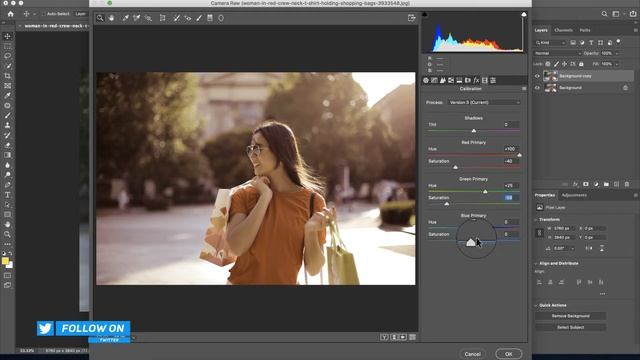640x360 pixels.
Task: Toggle layer filter on/off switch
Action: (x=619, y=42)
